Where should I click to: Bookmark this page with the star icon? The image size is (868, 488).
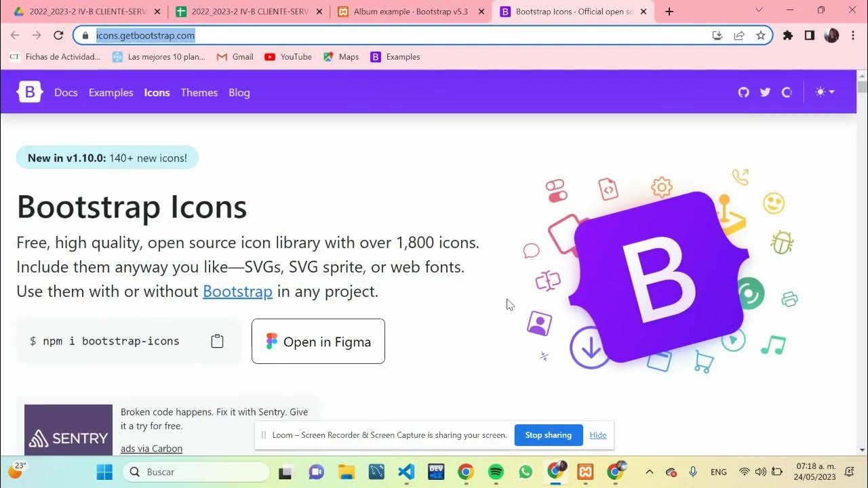click(761, 35)
